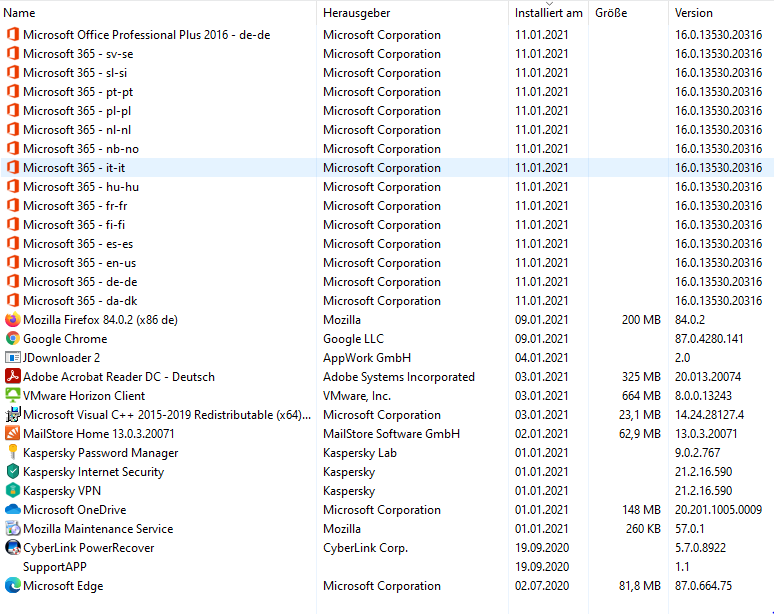Click version number 14.24.28127.4

click(709, 415)
